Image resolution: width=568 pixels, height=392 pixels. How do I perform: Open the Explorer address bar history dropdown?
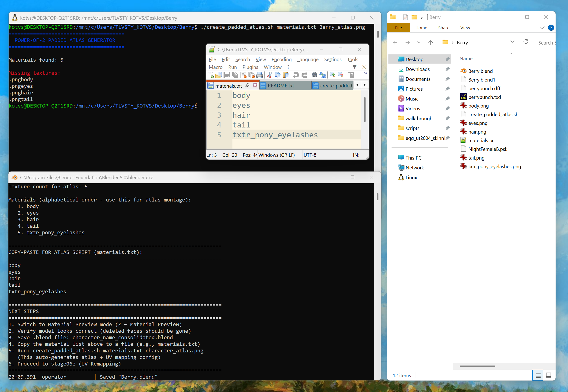click(x=512, y=42)
